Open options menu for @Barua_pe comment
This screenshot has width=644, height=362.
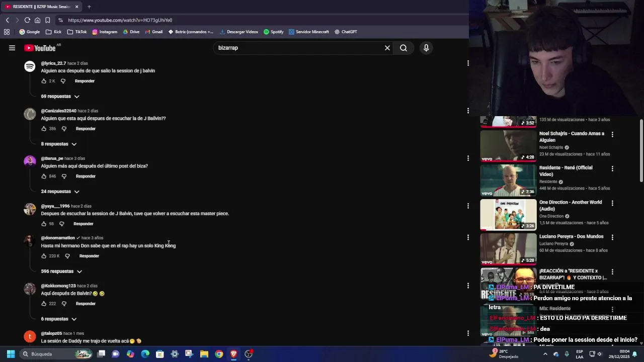[x=468, y=158]
